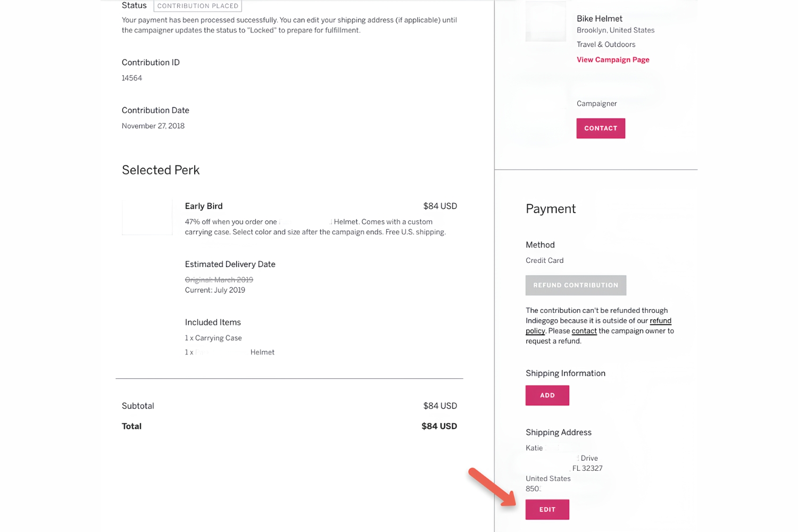Select the Bike Helmet campaign title
This screenshot has width=798, height=532.
599,19
